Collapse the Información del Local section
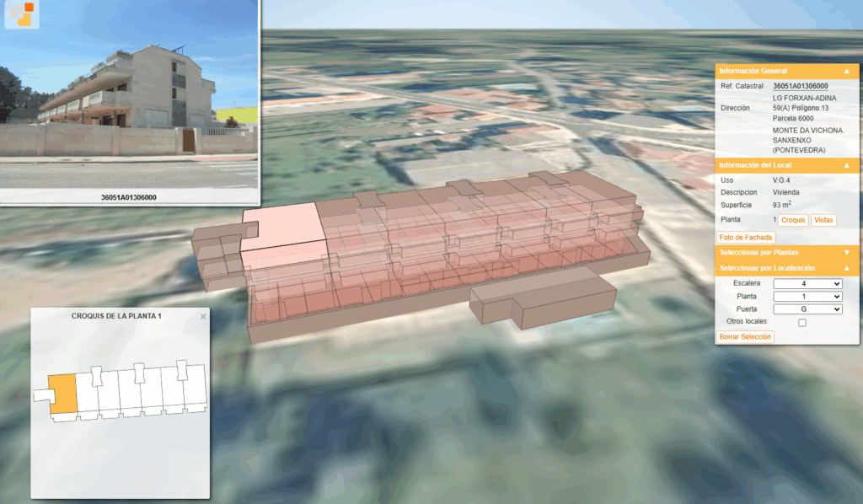This screenshot has height=504, width=863. click(x=846, y=165)
